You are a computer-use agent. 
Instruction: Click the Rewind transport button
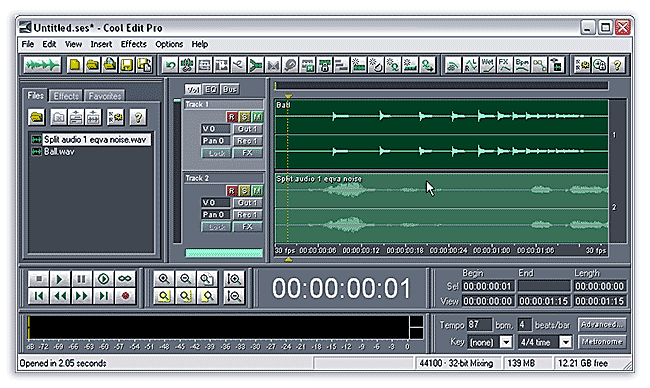tap(60, 296)
